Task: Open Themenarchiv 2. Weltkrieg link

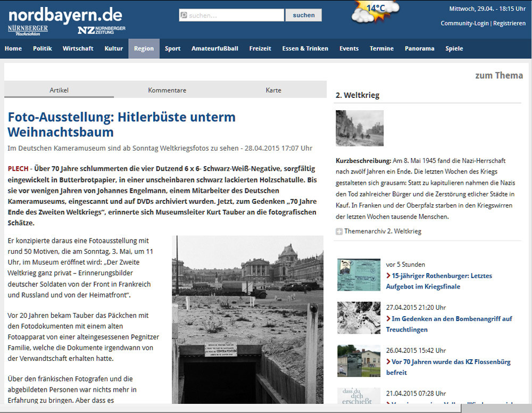Action: pyautogui.click(x=383, y=232)
